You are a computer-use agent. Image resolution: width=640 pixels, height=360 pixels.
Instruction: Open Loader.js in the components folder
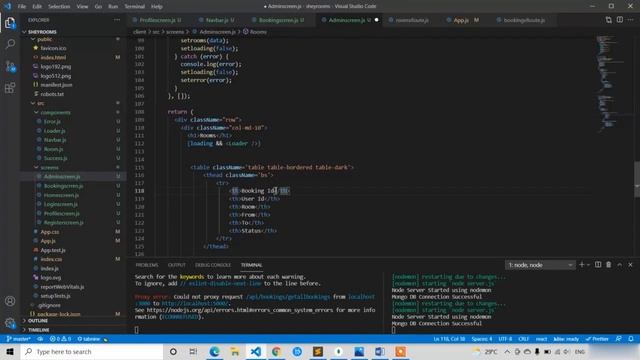[54, 131]
